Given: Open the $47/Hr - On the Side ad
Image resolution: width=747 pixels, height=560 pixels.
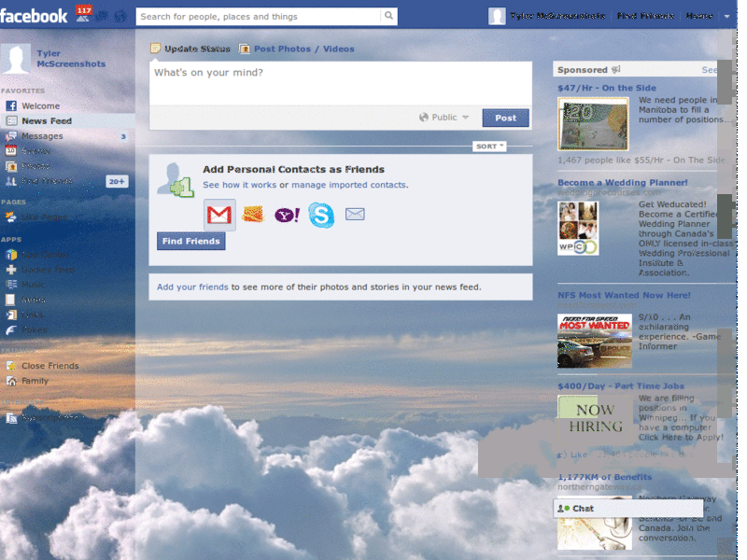Looking at the screenshot, I should (x=606, y=88).
